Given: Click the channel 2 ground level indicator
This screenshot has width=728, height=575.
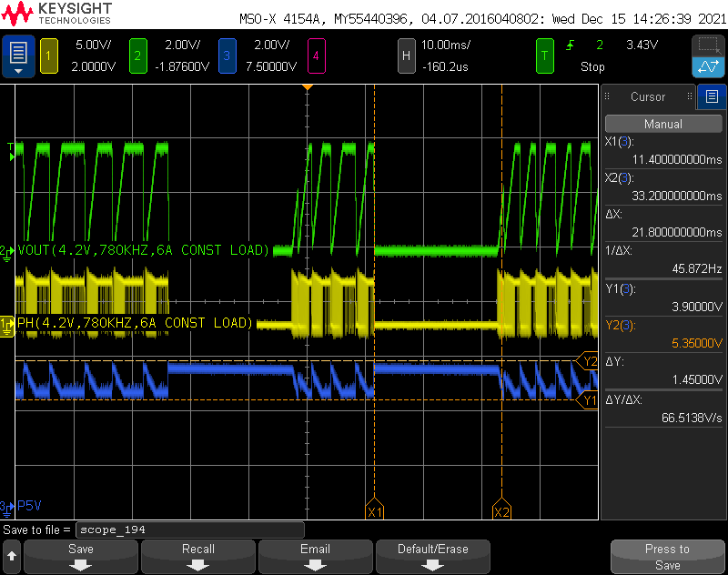Looking at the screenshot, I should [7, 252].
